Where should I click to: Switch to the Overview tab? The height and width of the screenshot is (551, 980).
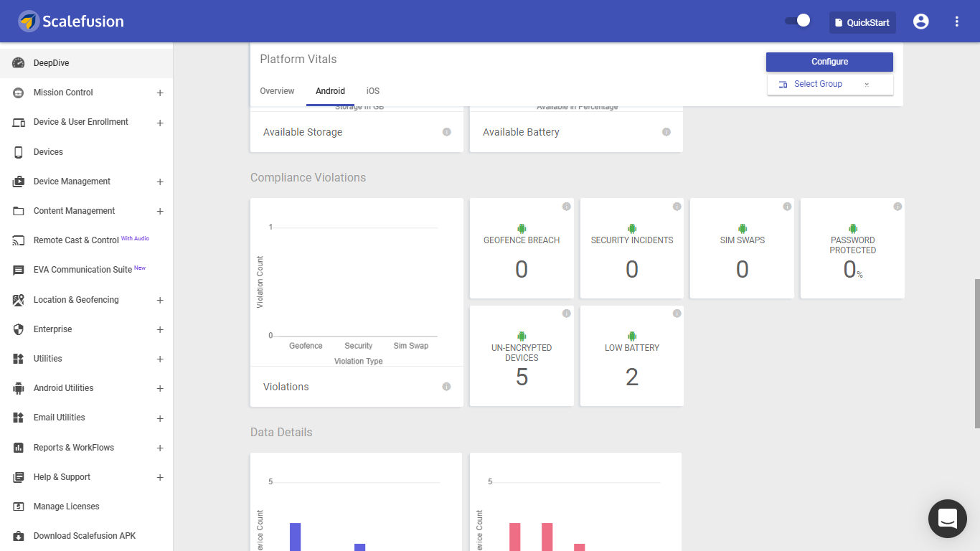pyautogui.click(x=277, y=91)
